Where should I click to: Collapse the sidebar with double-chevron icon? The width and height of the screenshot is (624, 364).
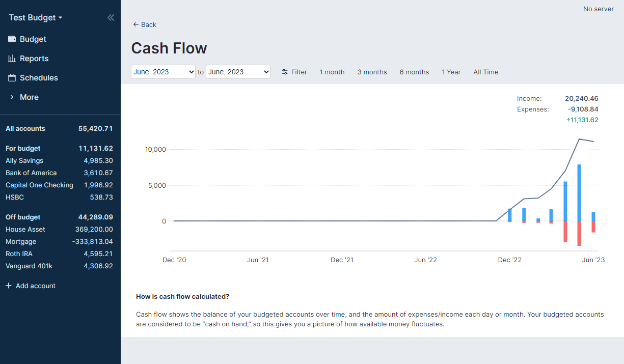[111, 18]
